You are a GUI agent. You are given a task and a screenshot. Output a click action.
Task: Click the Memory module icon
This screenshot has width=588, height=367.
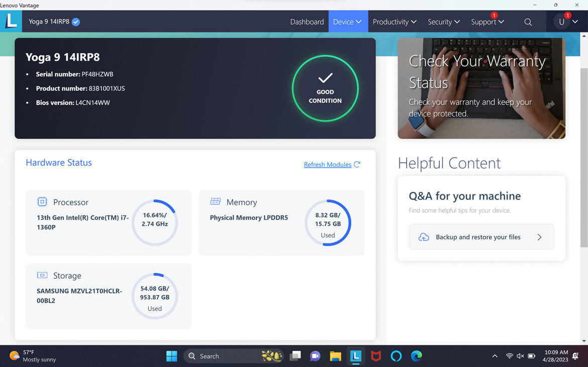click(x=215, y=201)
